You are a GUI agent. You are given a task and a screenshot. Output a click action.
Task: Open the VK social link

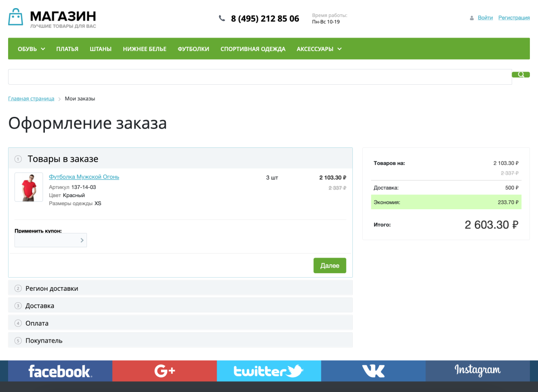pos(373,370)
